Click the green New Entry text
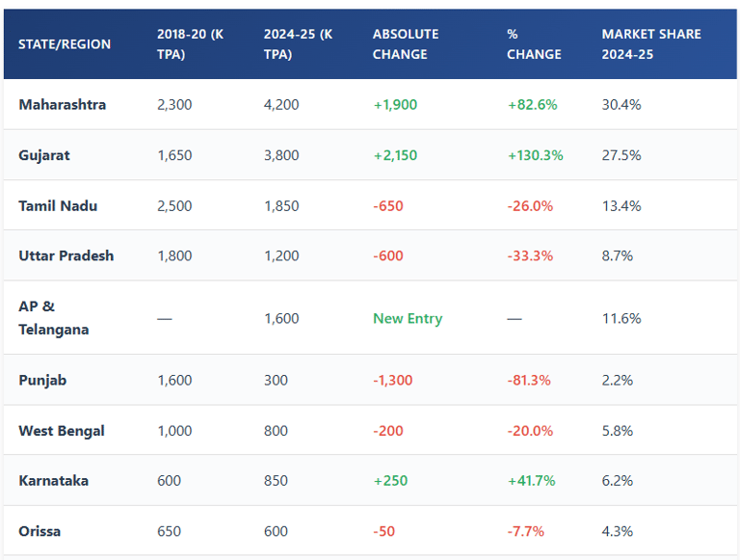740x560 pixels. click(x=408, y=318)
